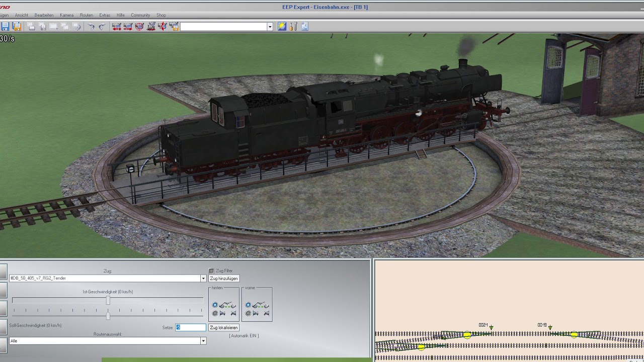Click yellow switch point below marker 0019
644x362 pixels.
point(574,334)
